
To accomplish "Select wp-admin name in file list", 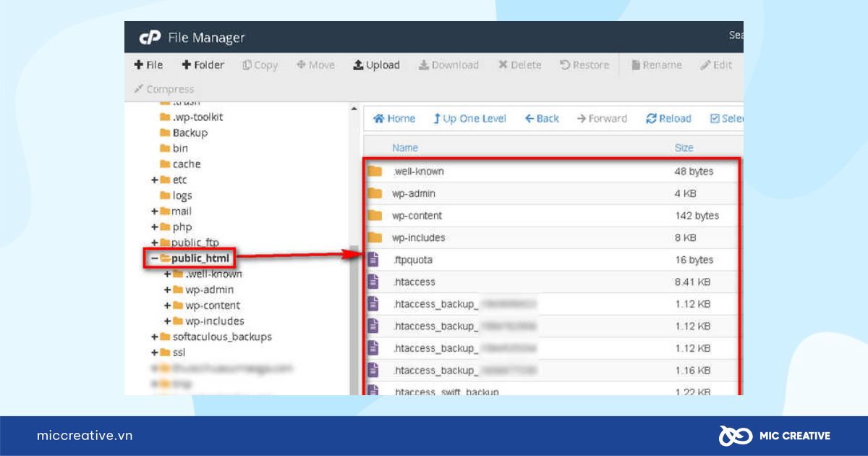I will tap(414, 194).
